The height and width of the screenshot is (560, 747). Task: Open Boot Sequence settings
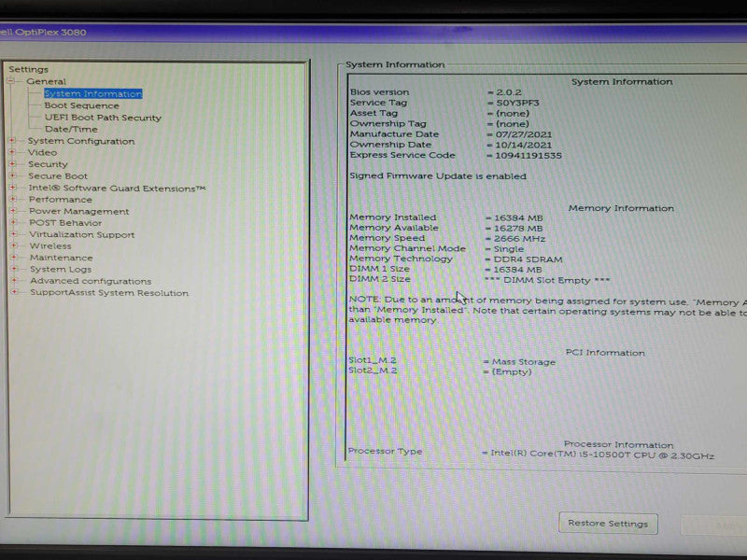(82, 105)
